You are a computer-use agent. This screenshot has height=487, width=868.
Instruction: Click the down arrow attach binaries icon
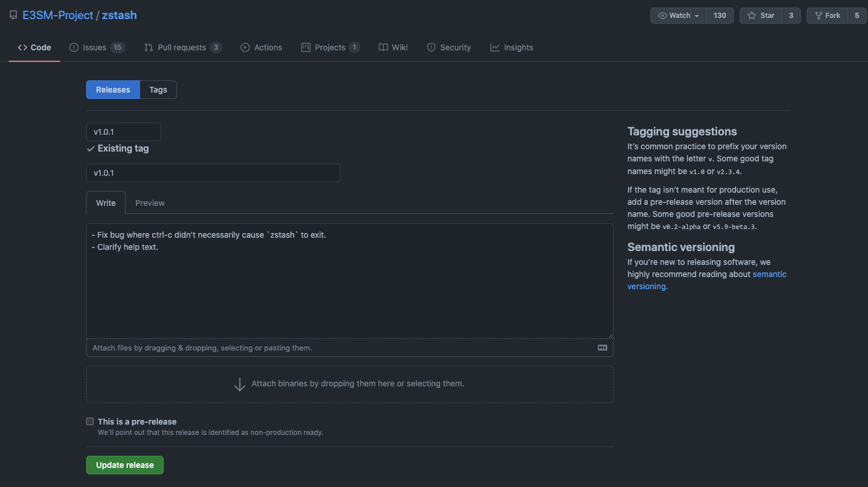(x=239, y=385)
